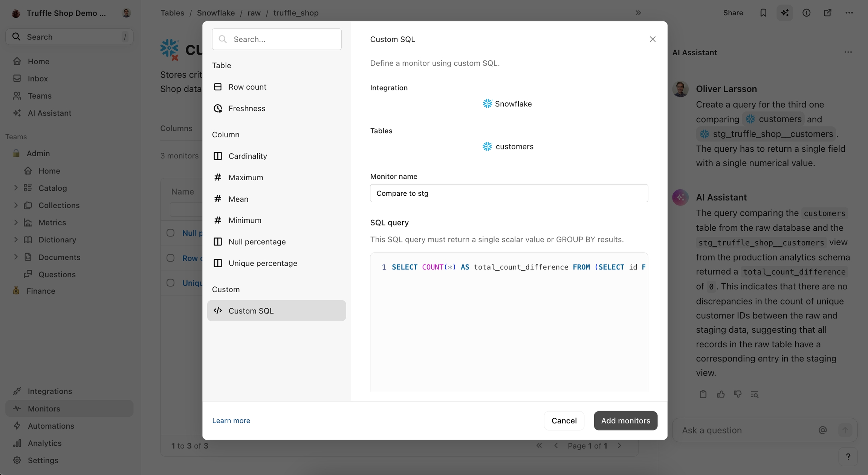Click the thumbs up feedback icon

(721, 394)
